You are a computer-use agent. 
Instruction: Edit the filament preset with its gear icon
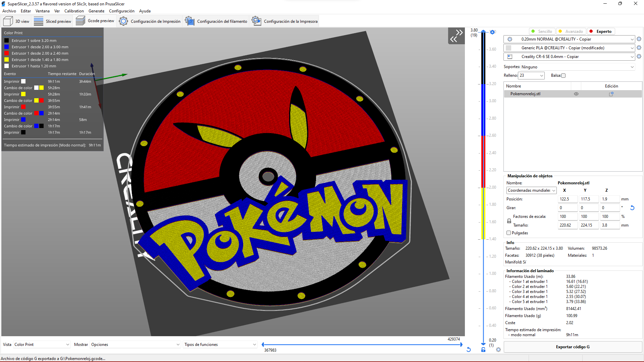(639, 48)
